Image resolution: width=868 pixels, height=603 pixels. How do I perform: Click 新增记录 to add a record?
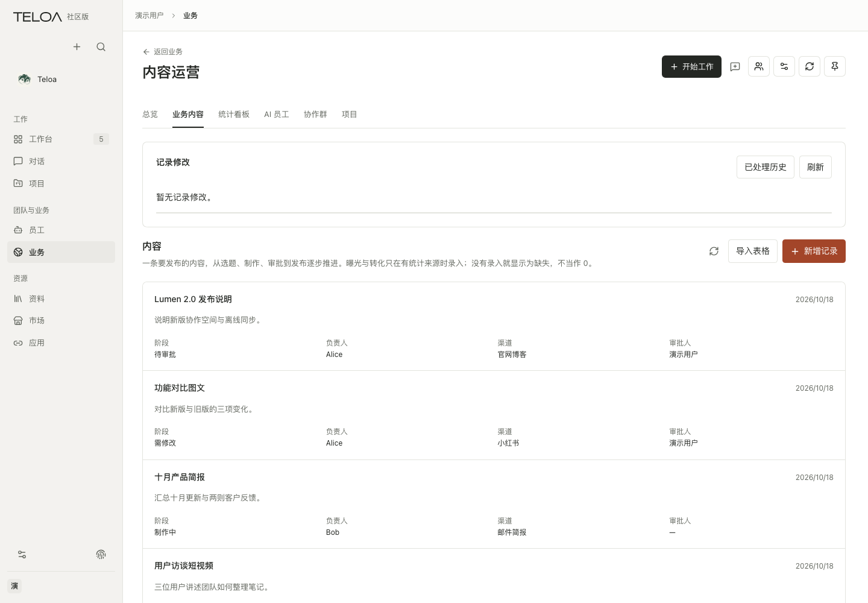point(814,251)
